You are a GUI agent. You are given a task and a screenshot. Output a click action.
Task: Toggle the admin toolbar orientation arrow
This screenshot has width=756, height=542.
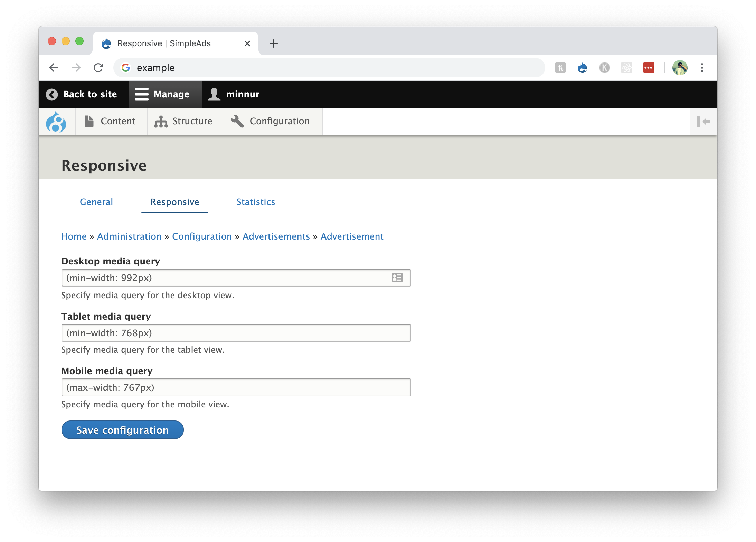703,121
